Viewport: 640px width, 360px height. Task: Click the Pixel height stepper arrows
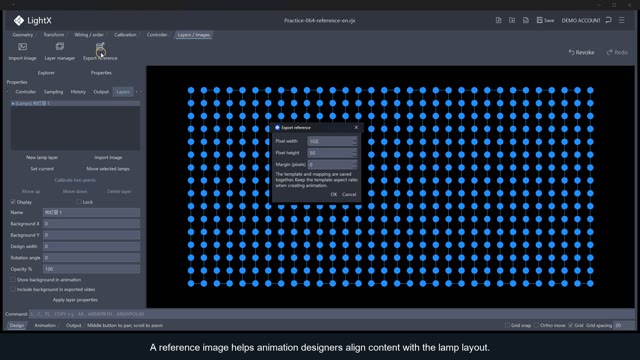(355, 153)
